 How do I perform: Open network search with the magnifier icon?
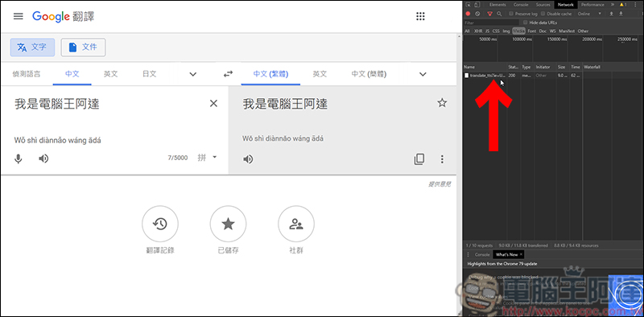(499, 14)
